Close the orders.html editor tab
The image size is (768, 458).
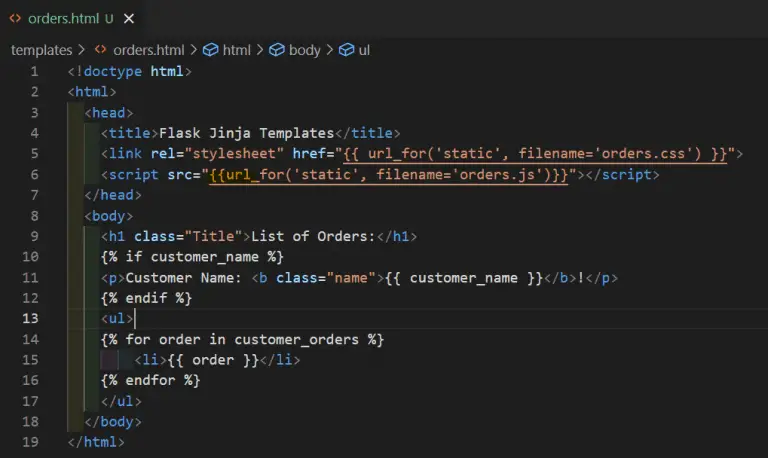[129, 18]
